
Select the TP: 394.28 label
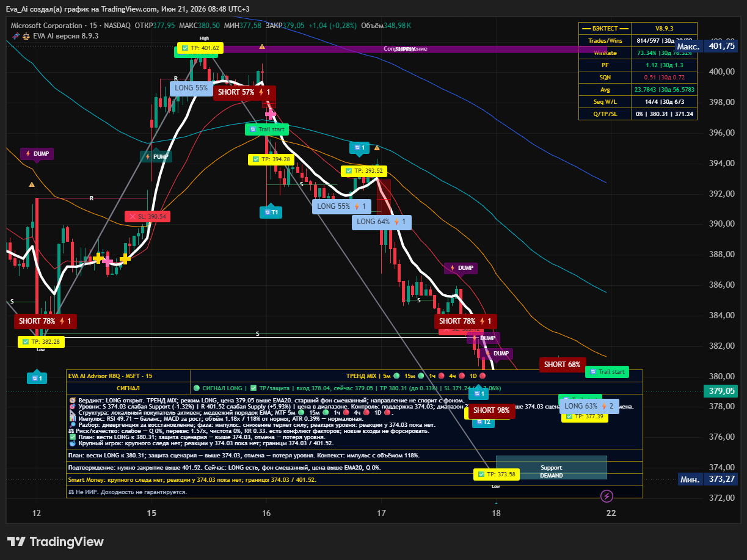271,159
